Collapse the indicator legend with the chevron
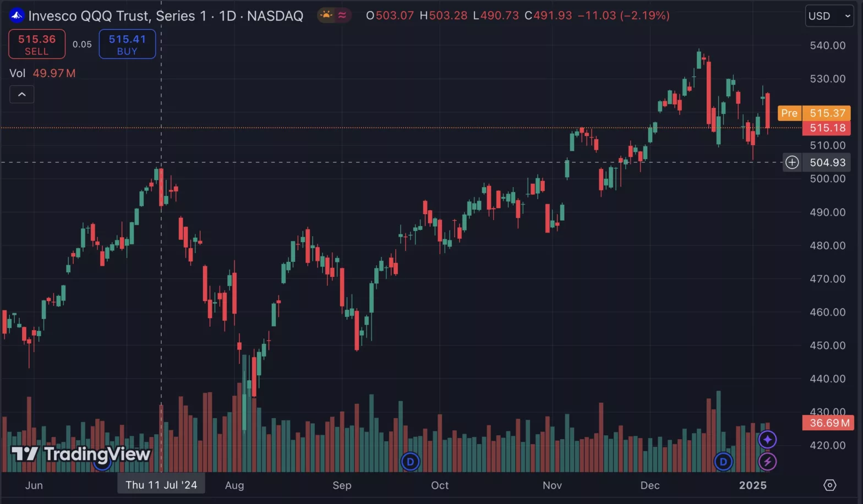863x504 pixels. point(22,95)
